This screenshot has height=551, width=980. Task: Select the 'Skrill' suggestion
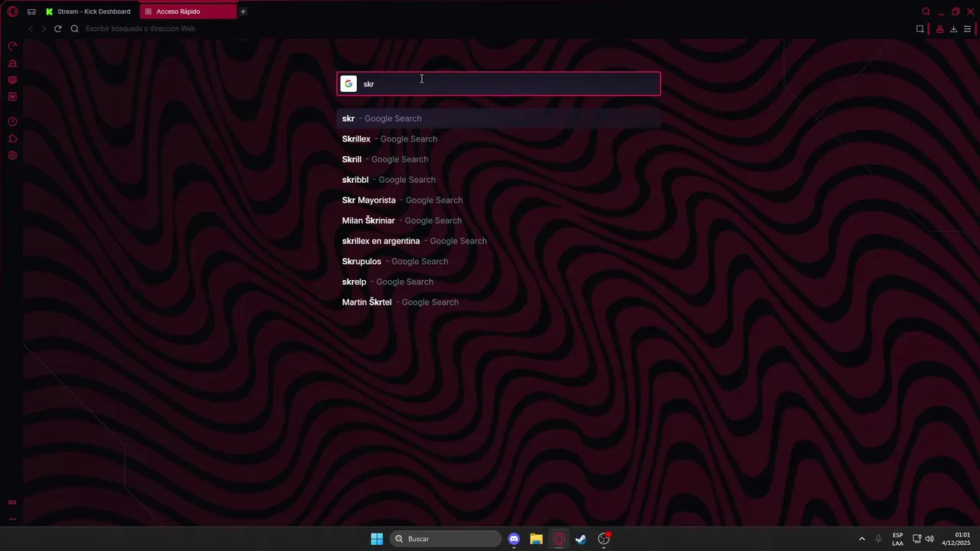(498, 159)
